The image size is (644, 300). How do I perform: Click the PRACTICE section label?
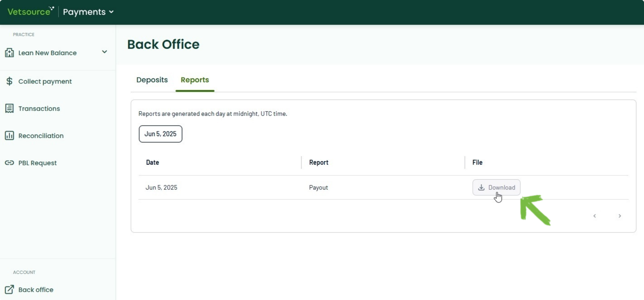(24, 35)
